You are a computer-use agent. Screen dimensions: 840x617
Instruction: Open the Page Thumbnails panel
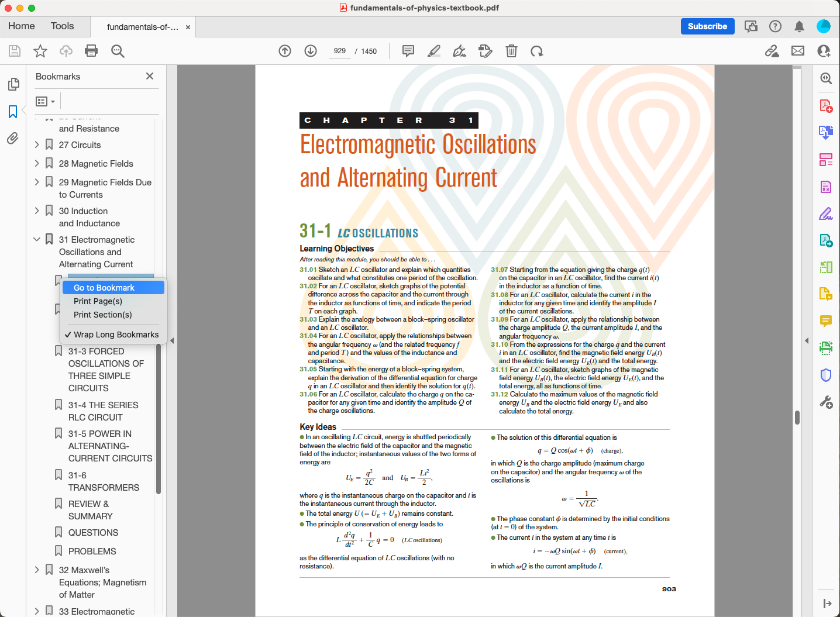[x=13, y=84]
